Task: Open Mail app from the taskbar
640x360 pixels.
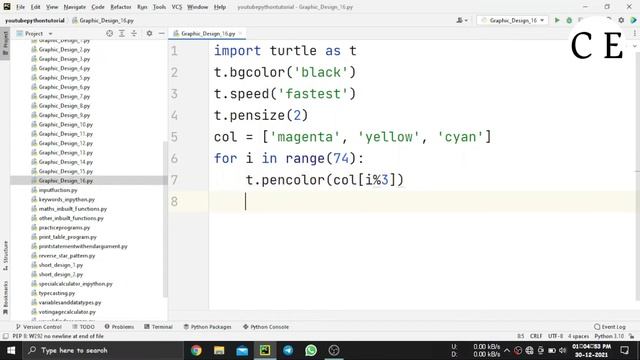Action: coord(242,350)
